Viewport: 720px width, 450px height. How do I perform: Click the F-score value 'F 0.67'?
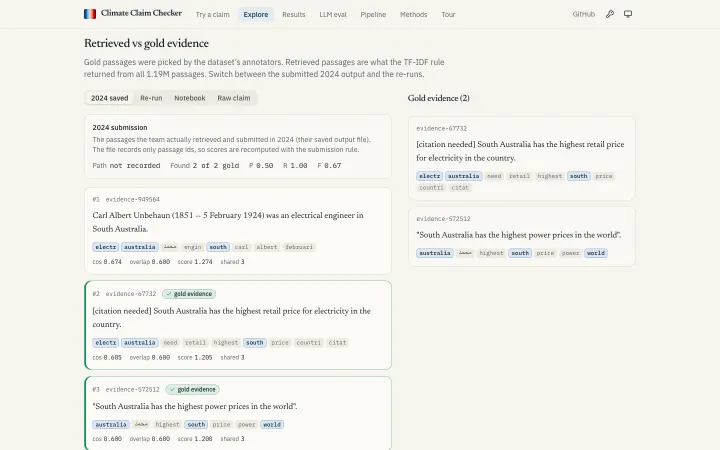(329, 165)
